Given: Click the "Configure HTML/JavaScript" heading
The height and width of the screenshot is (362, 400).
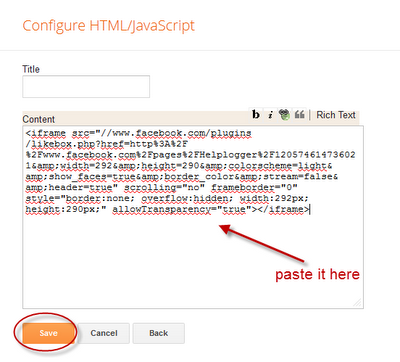Looking at the screenshot, I should [x=109, y=26].
